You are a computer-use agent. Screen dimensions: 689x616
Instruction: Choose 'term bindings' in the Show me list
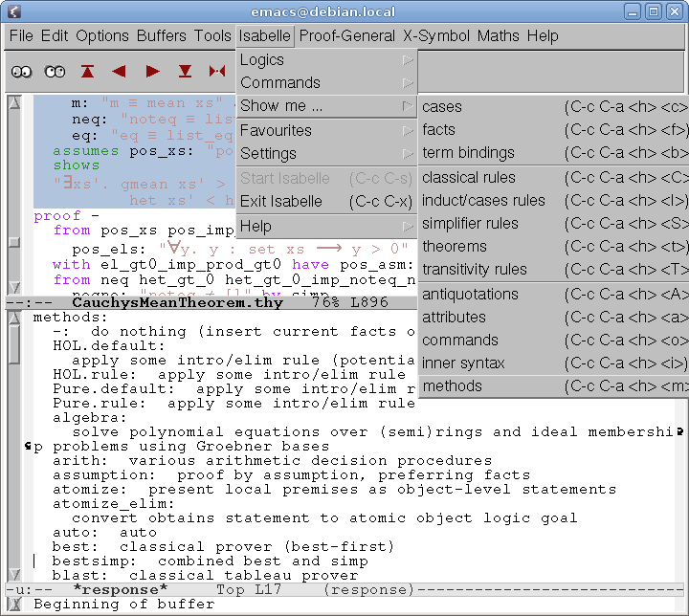[x=467, y=152]
